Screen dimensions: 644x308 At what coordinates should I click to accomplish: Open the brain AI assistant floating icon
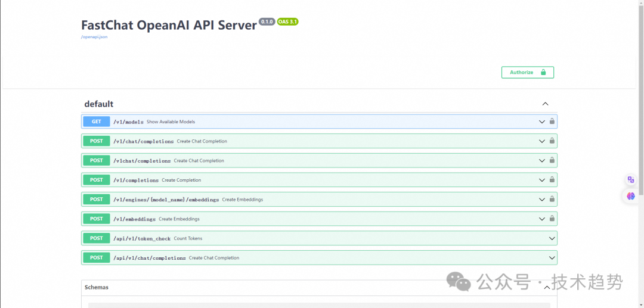point(631,196)
